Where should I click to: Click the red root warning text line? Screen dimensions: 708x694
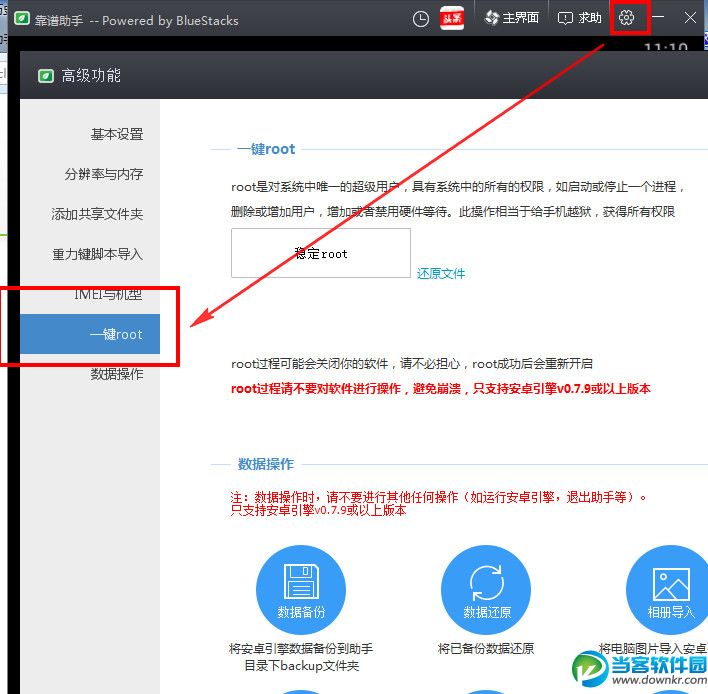(440, 389)
